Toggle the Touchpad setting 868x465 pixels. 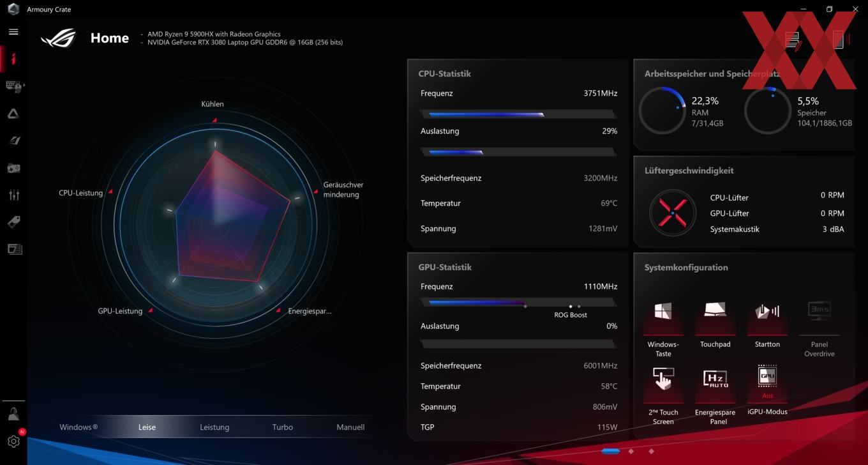click(x=715, y=324)
